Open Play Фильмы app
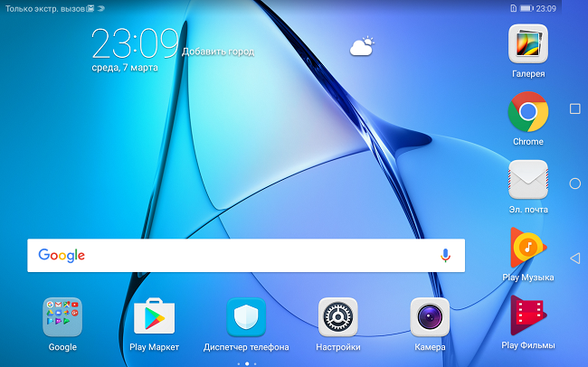 [528, 315]
